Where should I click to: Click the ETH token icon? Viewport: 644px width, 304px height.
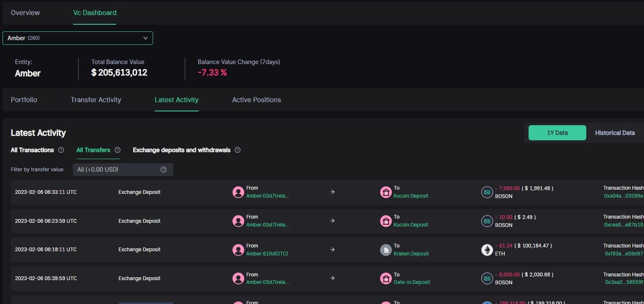click(487, 250)
